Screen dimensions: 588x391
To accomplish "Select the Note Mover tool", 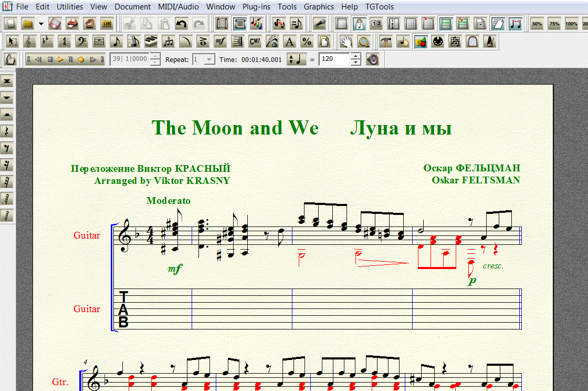I will pyautogui.click(x=403, y=42).
